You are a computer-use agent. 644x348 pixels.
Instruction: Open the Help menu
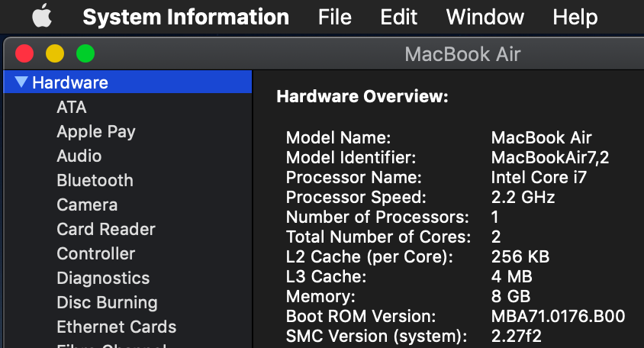tap(575, 17)
